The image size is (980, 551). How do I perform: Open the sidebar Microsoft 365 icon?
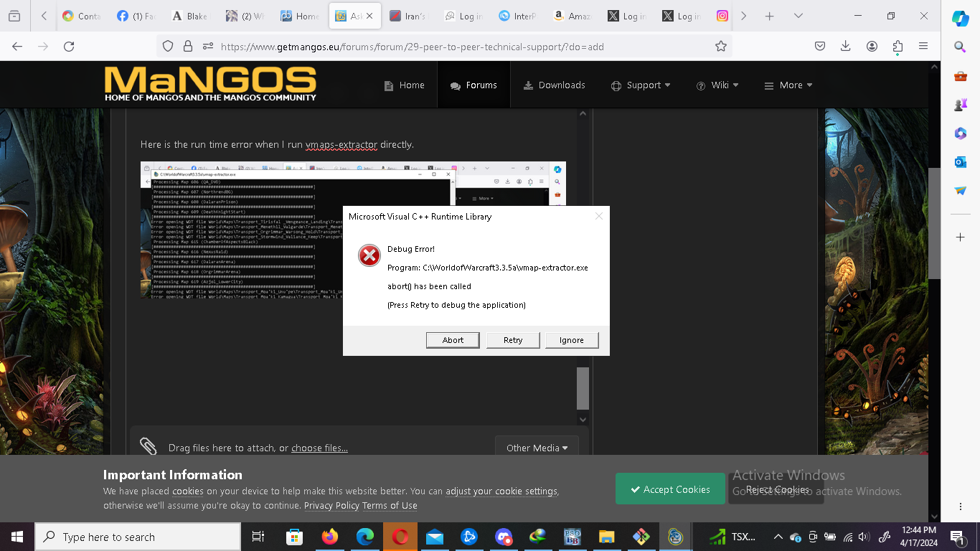tap(960, 133)
